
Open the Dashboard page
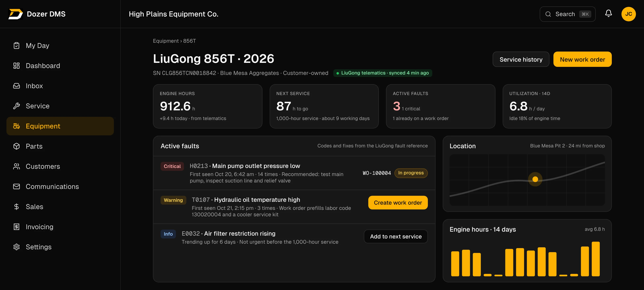coord(60,66)
